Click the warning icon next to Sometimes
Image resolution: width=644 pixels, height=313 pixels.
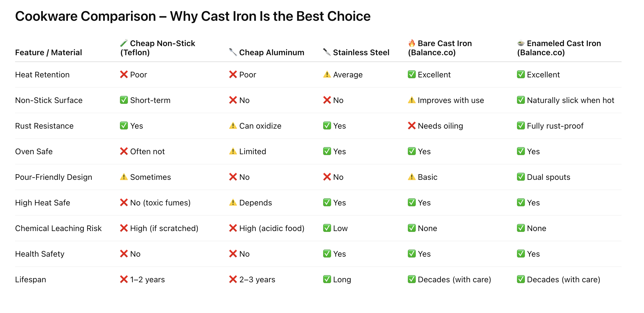click(124, 177)
